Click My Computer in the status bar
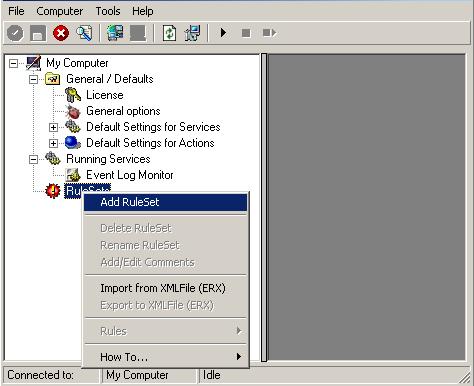Image resolution: width=474 pixels, height=386 pixels. pyautogui.click(x=137, y=375)
